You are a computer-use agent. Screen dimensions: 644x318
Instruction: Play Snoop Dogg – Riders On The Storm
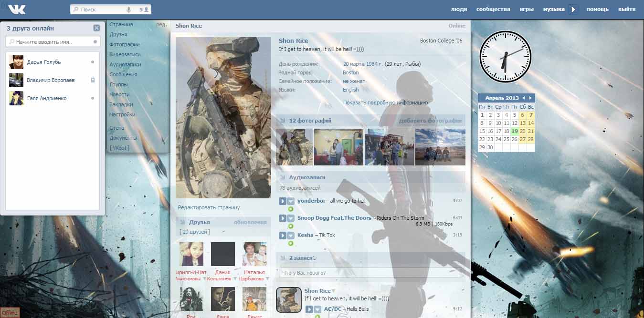point(282,218)
